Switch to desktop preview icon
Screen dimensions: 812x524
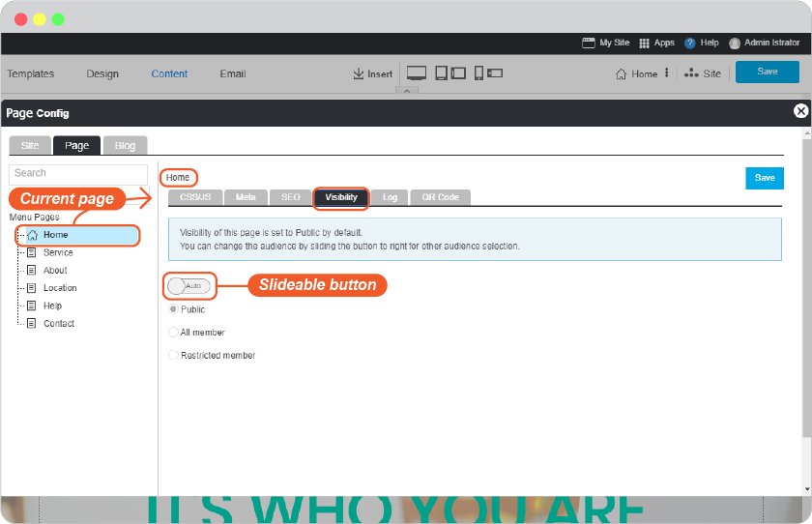tap(417, 73)
